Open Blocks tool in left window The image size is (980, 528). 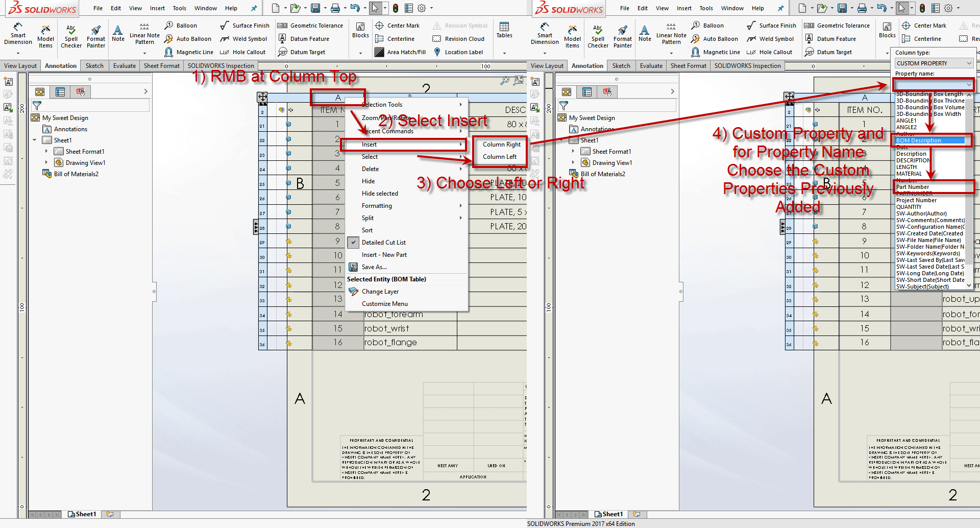pos(360,30)
